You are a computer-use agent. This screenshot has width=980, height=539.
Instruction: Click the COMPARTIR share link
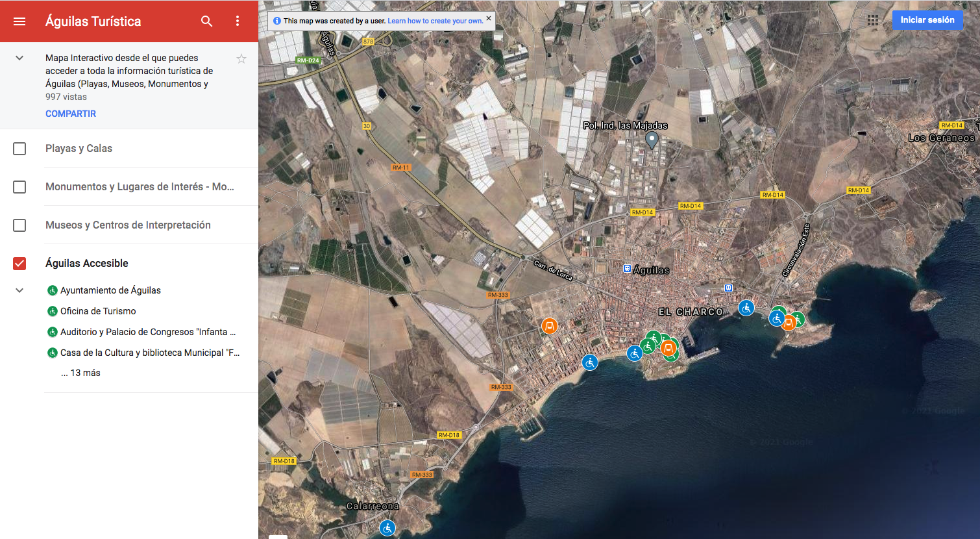(71, 114)
